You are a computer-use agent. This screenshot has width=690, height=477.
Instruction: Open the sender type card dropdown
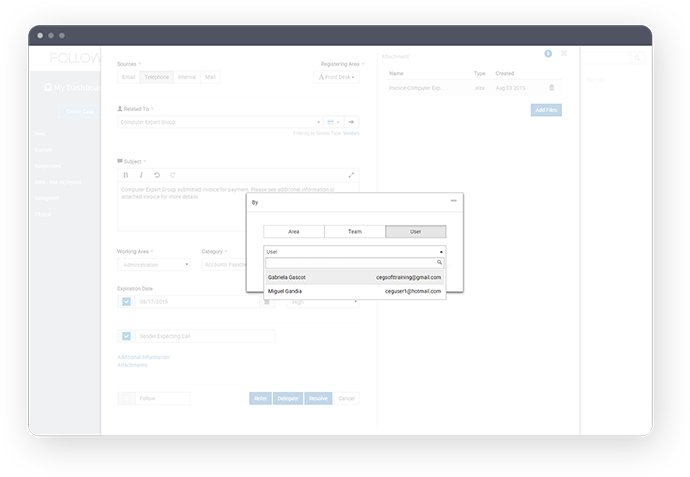point(334,122)
